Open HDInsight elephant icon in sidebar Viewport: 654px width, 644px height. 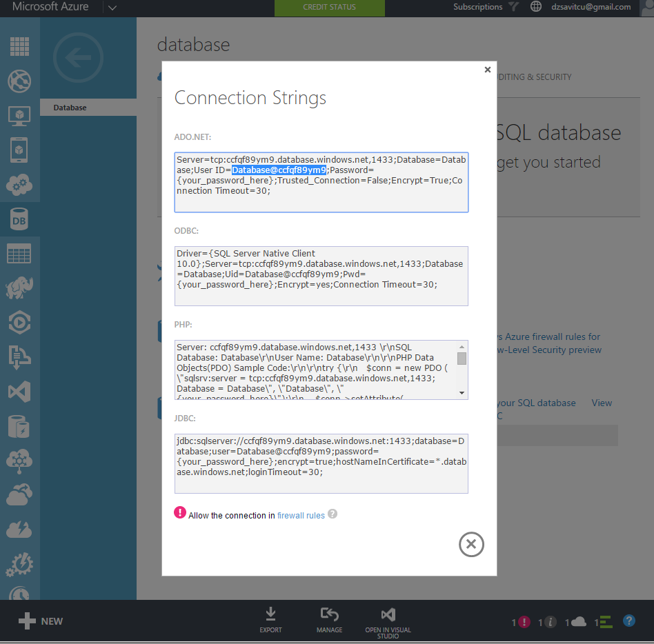(19, 288)
